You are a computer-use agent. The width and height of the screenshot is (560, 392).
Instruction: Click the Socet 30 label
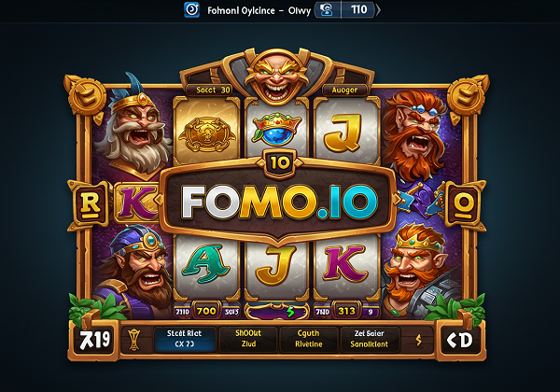[x=213, y=90]
